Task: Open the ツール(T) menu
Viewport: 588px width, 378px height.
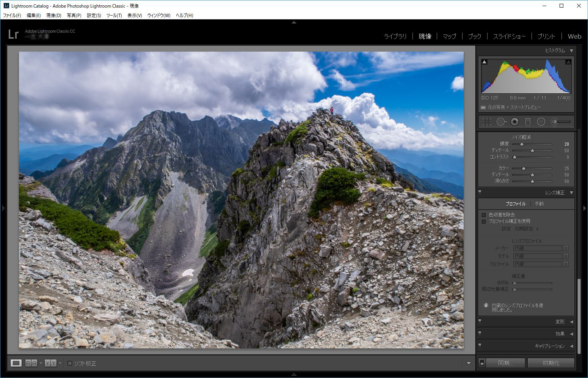Action: point(114,16)
